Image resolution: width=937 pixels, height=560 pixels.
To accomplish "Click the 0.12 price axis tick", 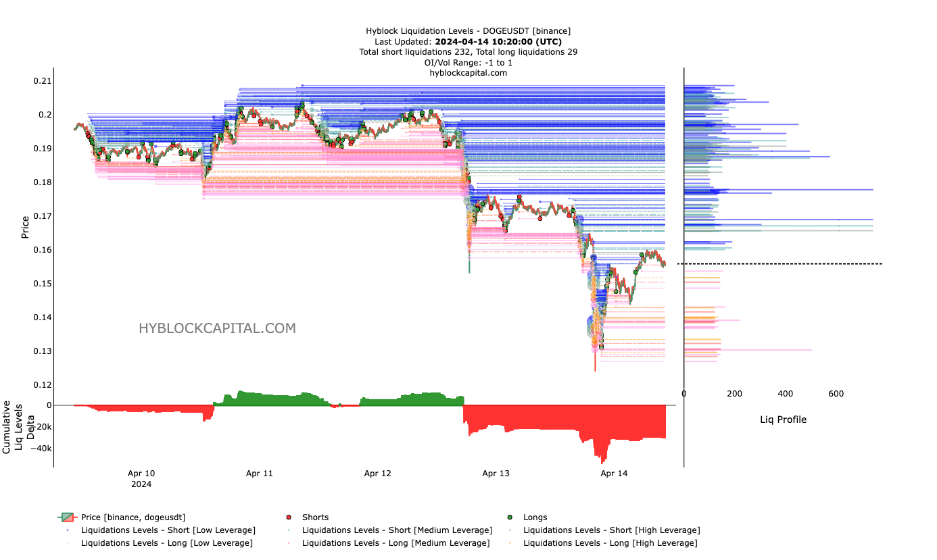I will [43, 385].
